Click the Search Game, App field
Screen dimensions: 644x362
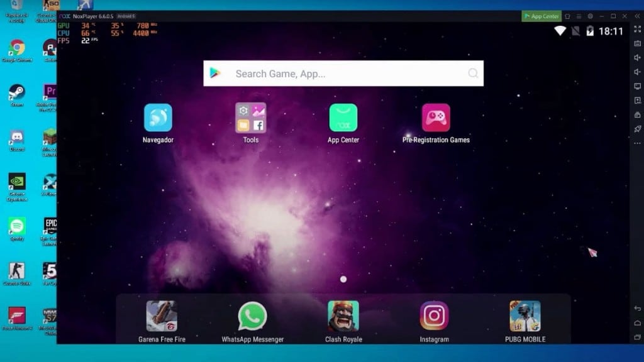[x=343, y=73]
